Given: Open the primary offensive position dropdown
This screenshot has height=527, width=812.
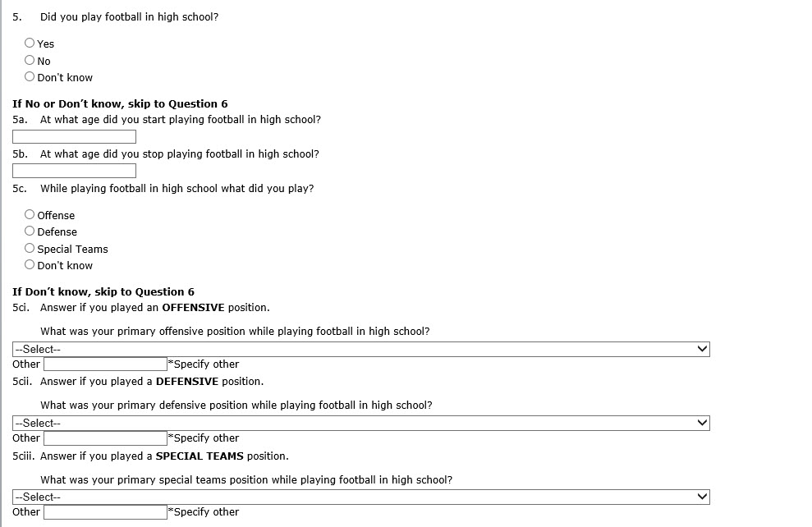Looking at the screenshot, I should click(x=361, y=349).
